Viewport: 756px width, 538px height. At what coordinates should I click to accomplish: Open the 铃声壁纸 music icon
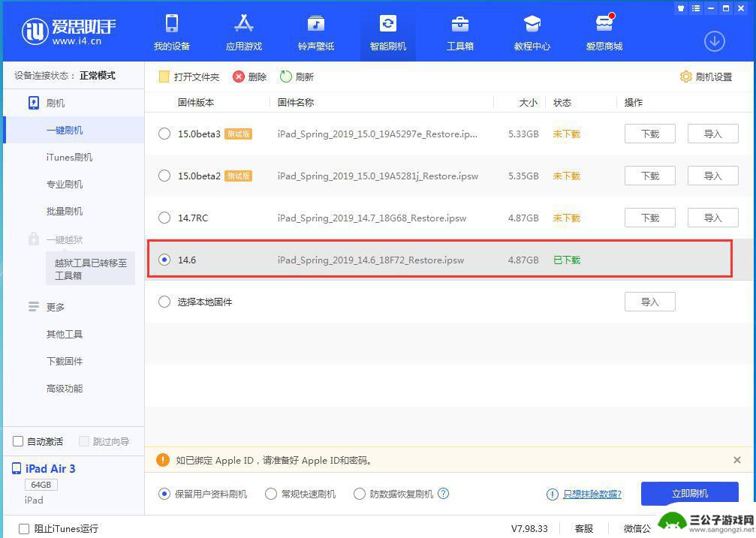[316, 23]
